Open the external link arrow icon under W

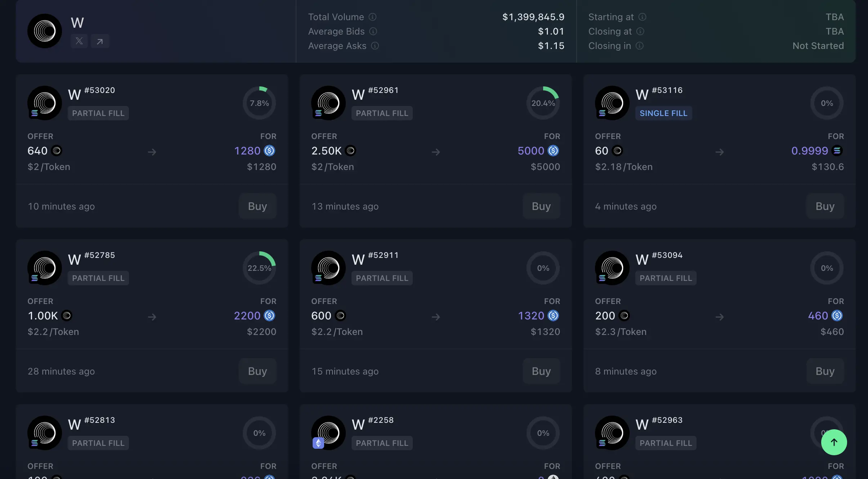point(100,41)
